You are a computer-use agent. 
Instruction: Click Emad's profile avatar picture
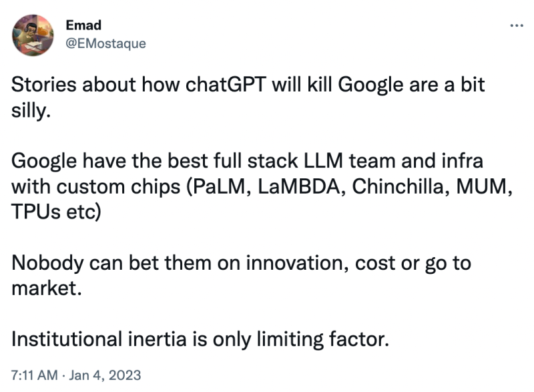click(x=33, y=35)
